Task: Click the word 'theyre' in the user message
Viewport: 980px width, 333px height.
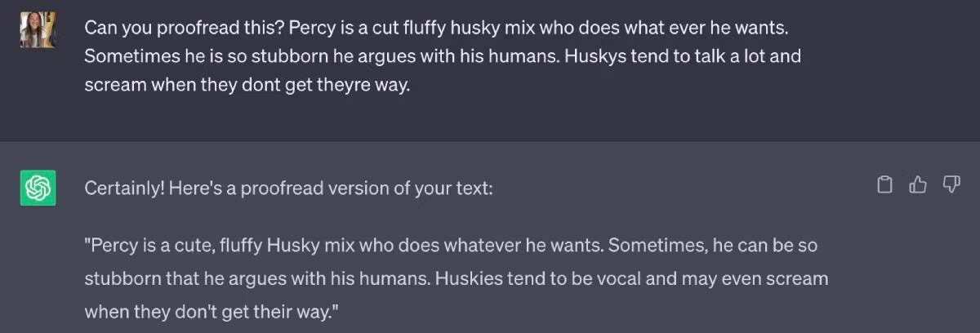Action: click(x=339, y=86)
